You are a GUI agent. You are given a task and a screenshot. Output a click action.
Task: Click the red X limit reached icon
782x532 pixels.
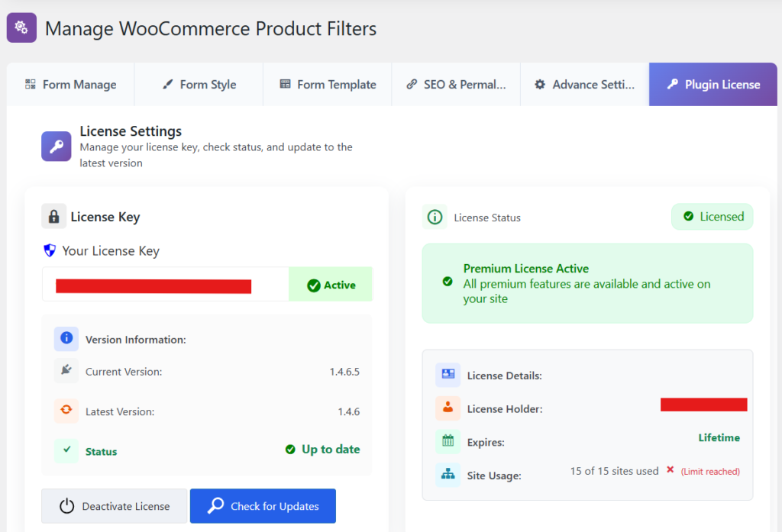[x=670, y=470]
